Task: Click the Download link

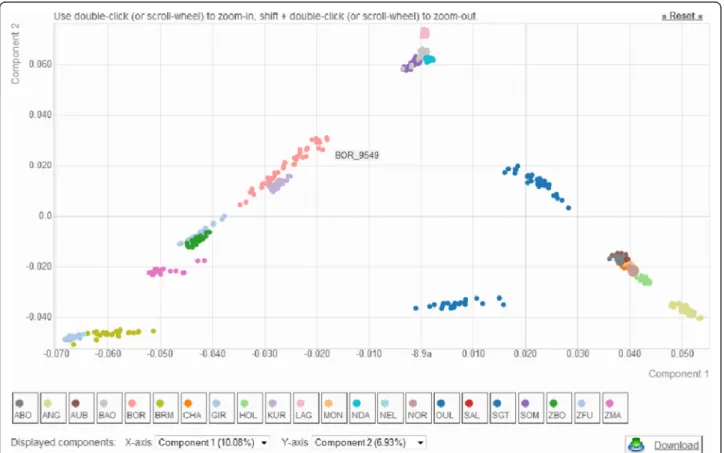Action: click(676, 445)
